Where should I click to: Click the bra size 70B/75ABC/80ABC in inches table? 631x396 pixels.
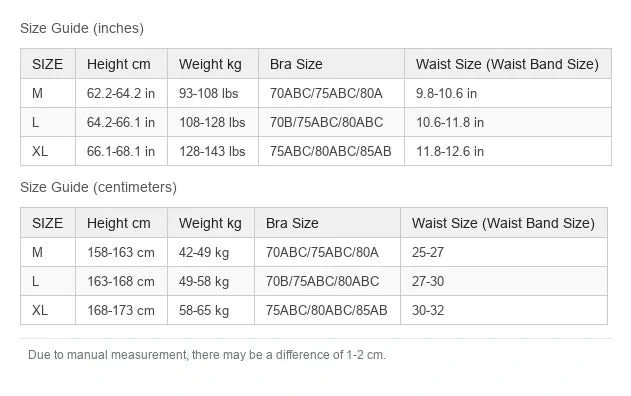point(331,122)
